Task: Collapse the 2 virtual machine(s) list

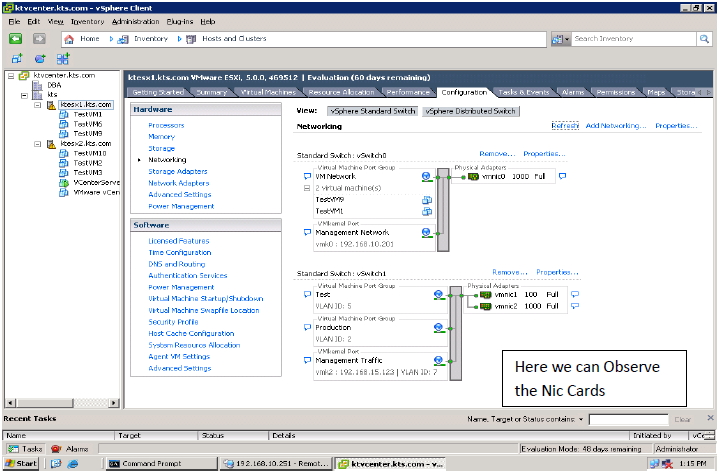Action: [307, 188]
